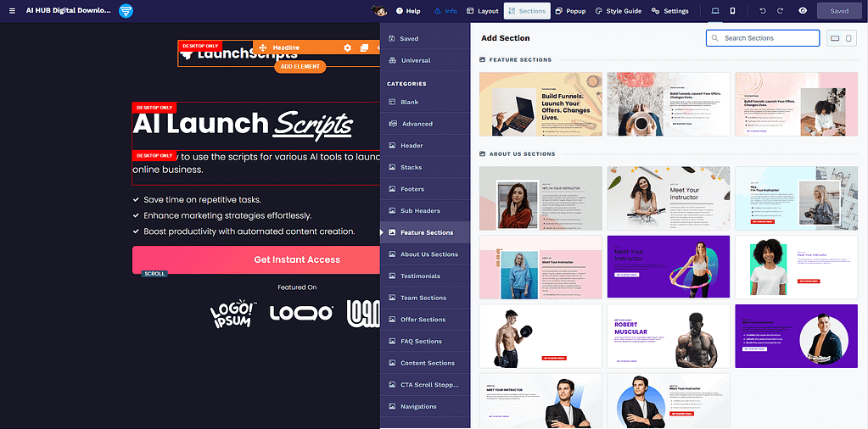Focus the Search Sections field
Screen dimensions: 868x429
762,38
